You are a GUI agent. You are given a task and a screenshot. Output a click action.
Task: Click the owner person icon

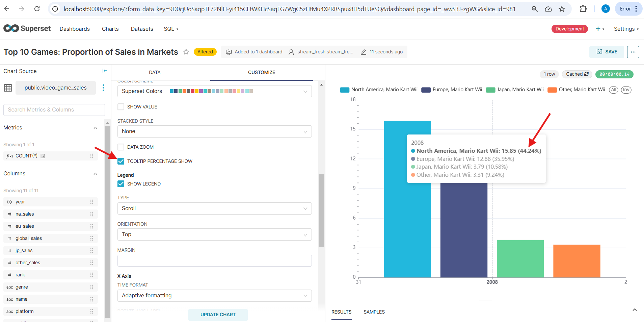(291, 52)
